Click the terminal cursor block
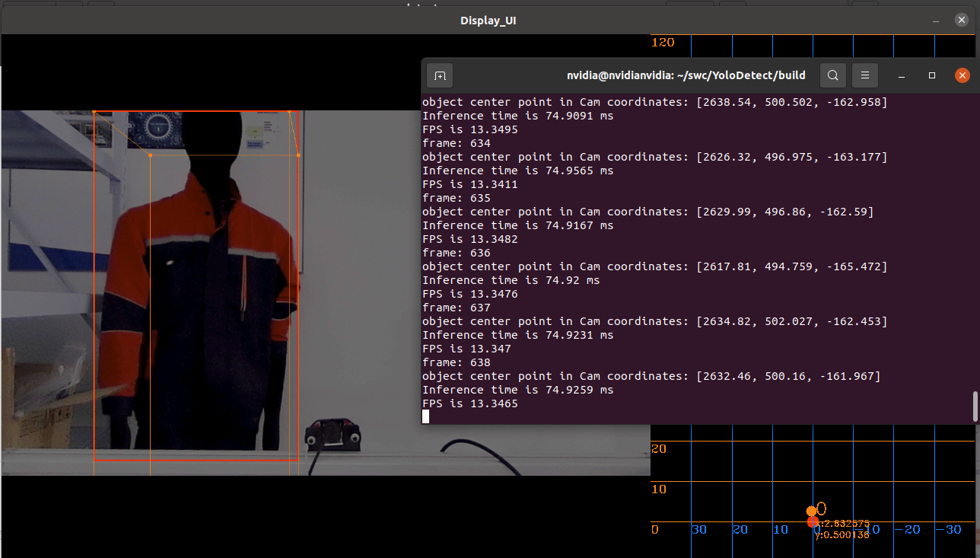Viewport: 980px width, 558px height. (x=426, y=416)
